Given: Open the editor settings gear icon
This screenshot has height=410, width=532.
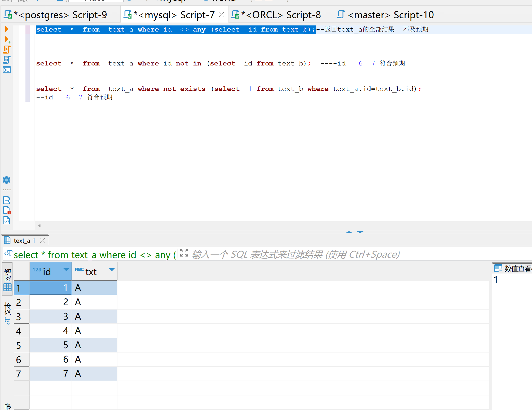Looking at the screenshot, I should point(7,180).
